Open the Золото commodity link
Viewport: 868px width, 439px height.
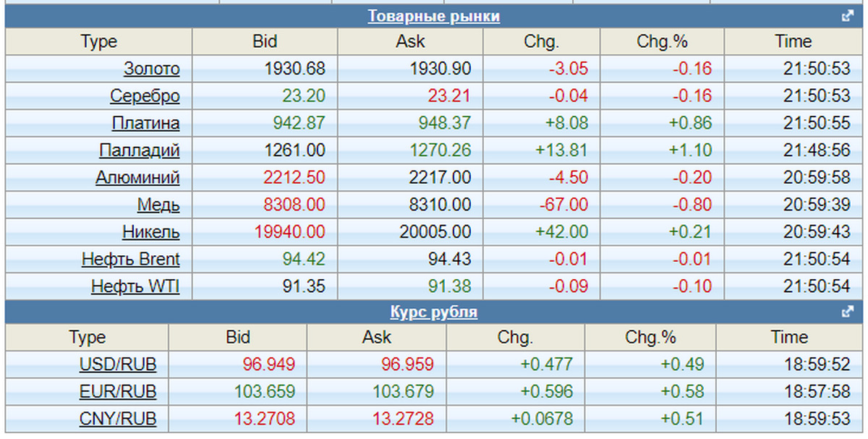pyautogui.click(x=152, y=69)
